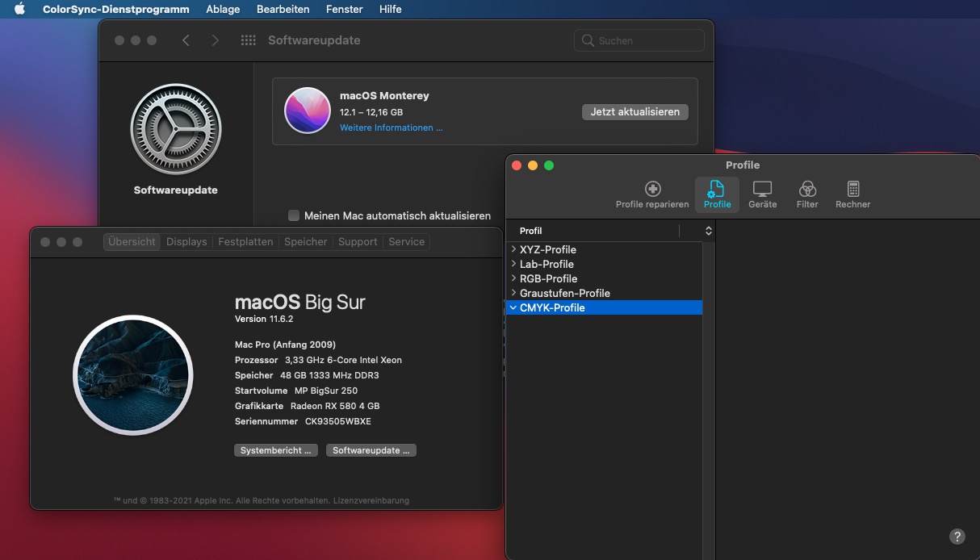Open the Fenster menu
980x560 pixels.
(x=344, y=9)
